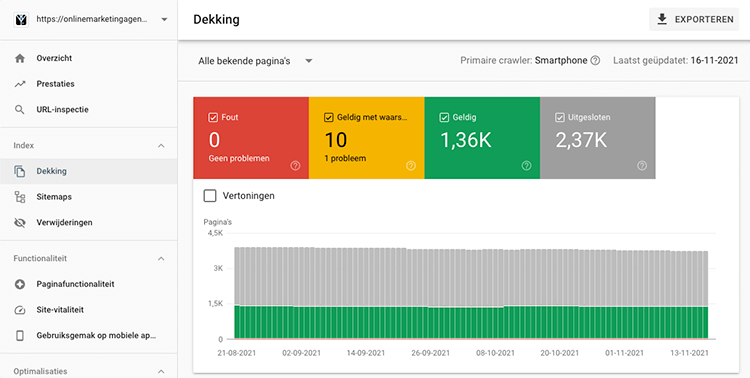The width and height of the screenshot is (750, 378).
Task: Click the 21-08-2021 axis date label
Action: [236, 353]
